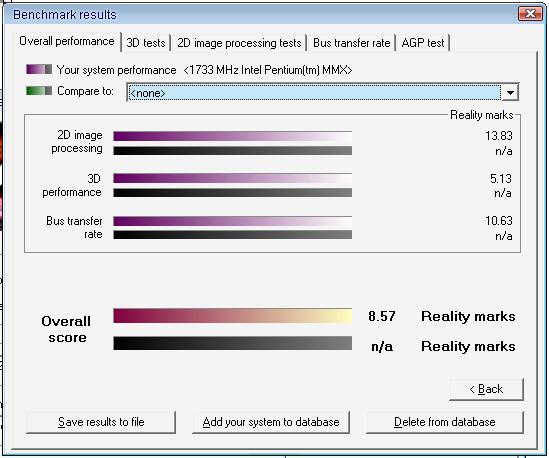Click the 5.13 reality marks value
This screenshot has height=458, width=549.
[x=501, y=179]
